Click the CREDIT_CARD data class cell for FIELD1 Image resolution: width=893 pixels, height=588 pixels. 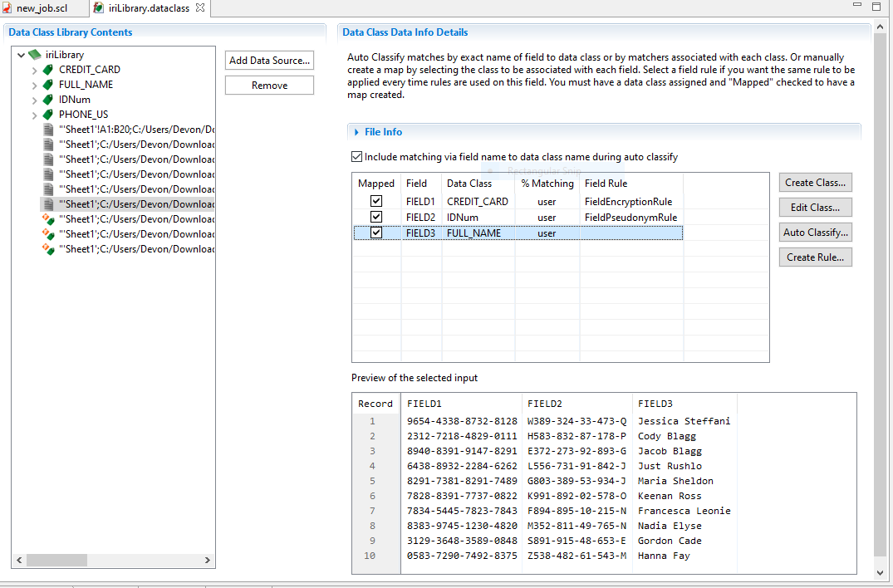click(x=478, y=202)
